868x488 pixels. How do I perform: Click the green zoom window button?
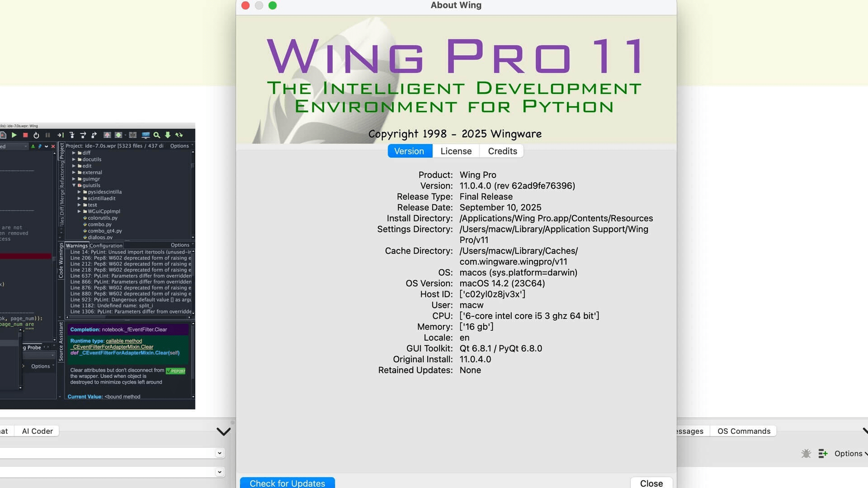point(272,5)
